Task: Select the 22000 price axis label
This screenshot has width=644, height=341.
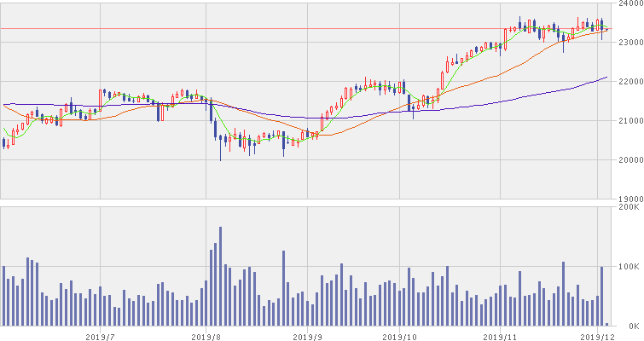Action: click(629, 81)
